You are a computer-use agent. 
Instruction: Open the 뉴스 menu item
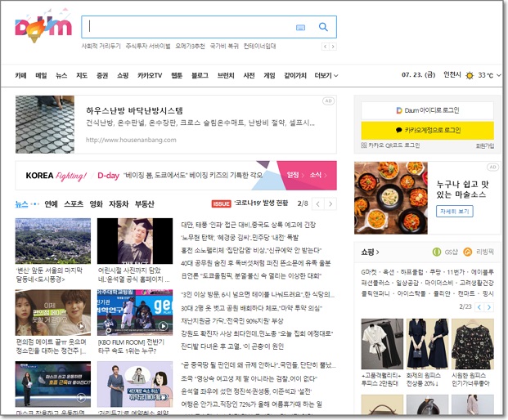pyautogui.click(x=61, y=75)
